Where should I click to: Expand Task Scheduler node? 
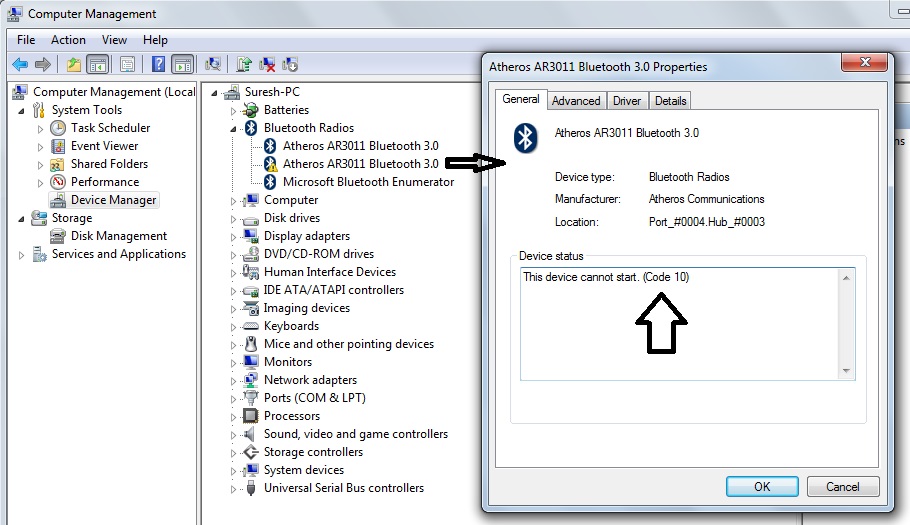[x=40, y=129]
